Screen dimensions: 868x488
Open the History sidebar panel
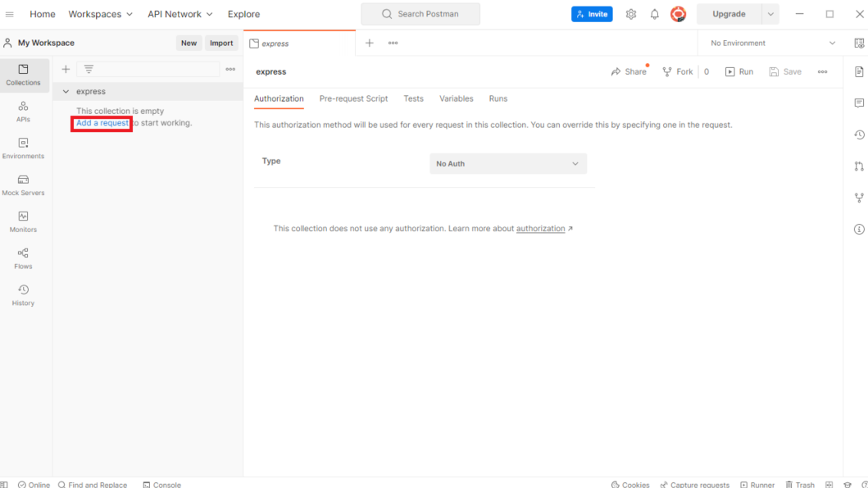(x=23, y=295)
